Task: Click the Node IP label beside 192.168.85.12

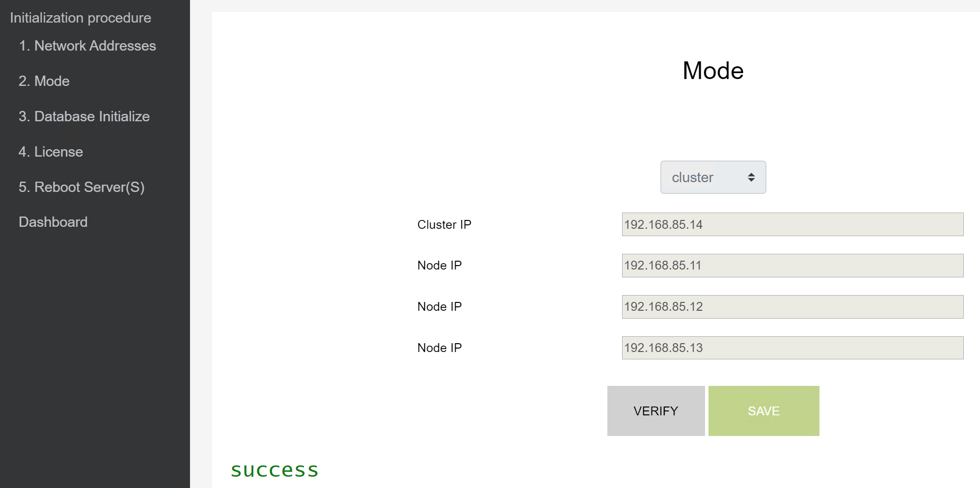Action: [x=439, y=307]
